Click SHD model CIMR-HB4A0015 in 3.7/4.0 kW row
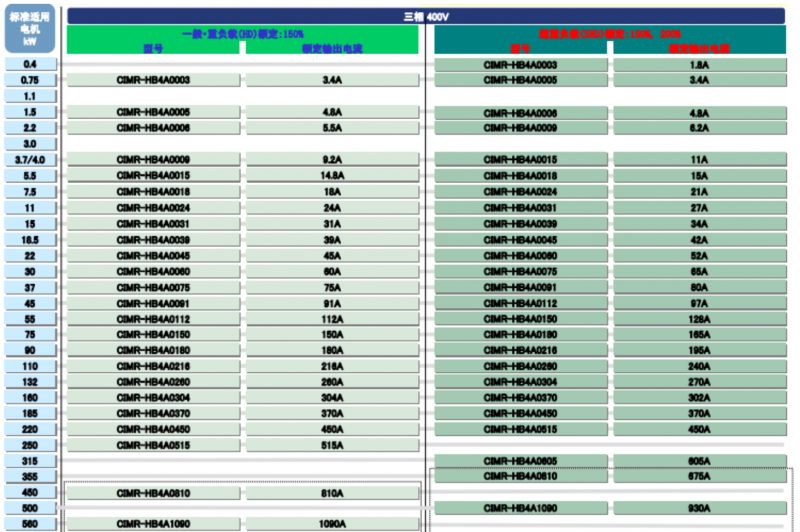This screenshot has width=800, height=532. click(x=520, y=160)
